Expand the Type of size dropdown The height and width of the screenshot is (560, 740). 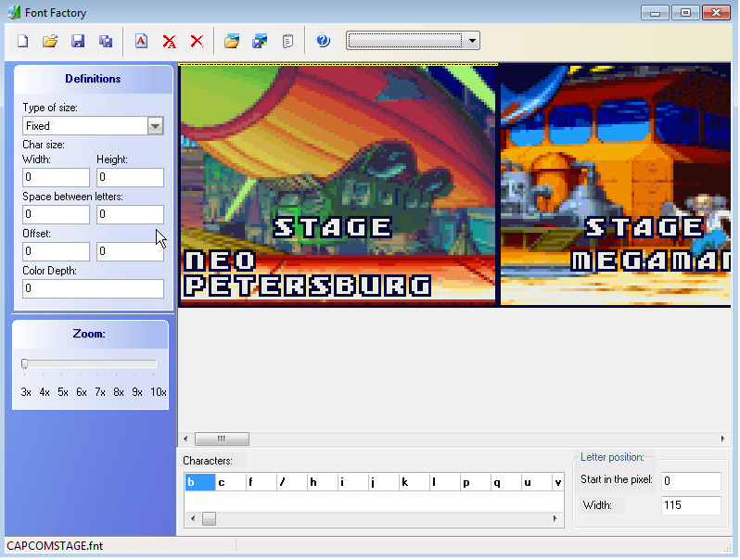tap(155, 126)
